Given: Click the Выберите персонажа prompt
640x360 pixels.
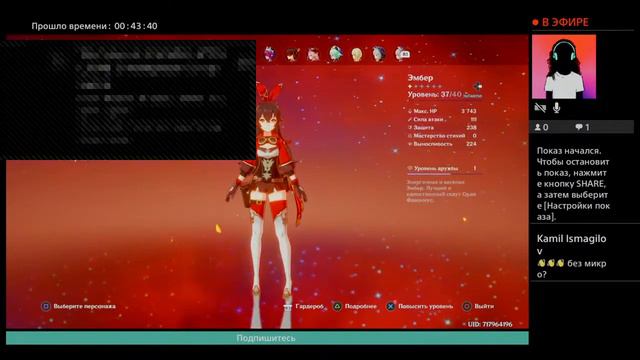Looking at the screenshot, I should click(x=84, y=306).
